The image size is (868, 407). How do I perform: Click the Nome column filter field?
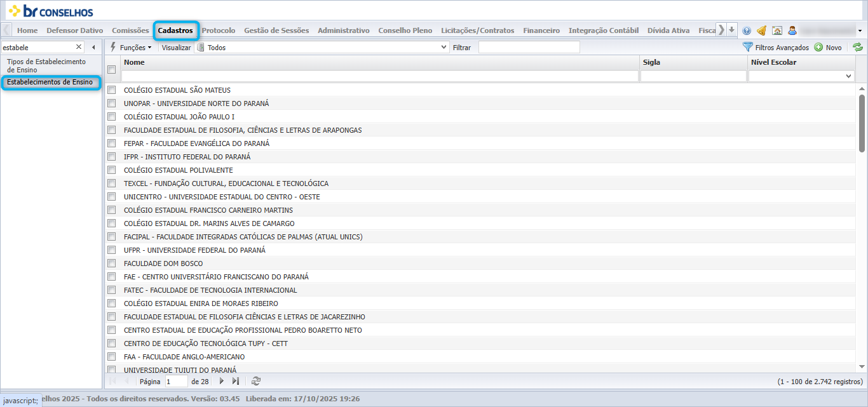click(x=380, y=76)
